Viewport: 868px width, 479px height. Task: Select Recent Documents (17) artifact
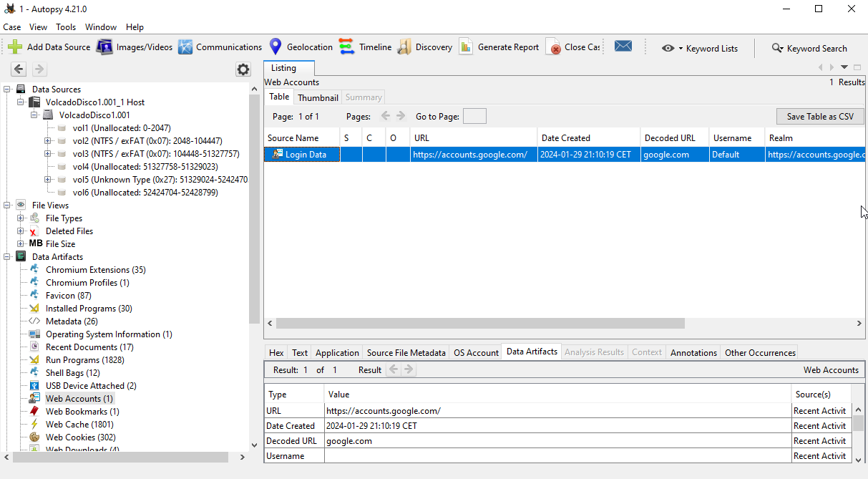click(89, 347)
